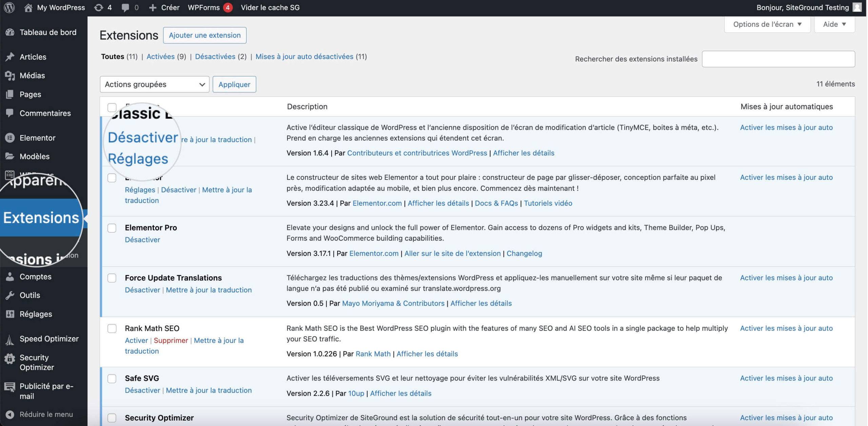This screenshot has width=868, height=426.
Task: Click Ajouter une extension button
Action: 205,35
